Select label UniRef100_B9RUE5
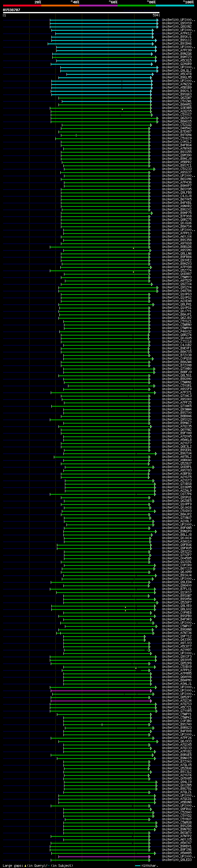The height and width of the screenshot is (868, 197). pos(177,755)
